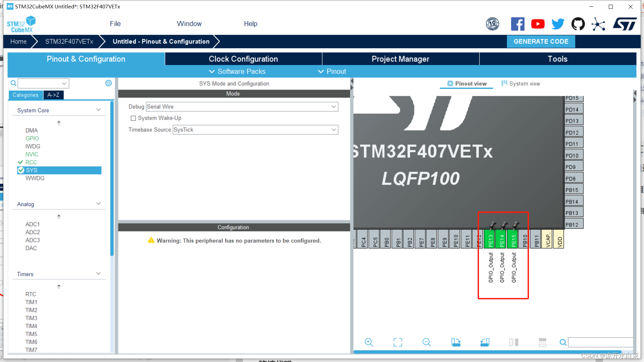Image resolution: width=644 pixels, height=362 pixels.
Task: Click the categories panel vertical scrollbar
Action: tap(112, 178)
